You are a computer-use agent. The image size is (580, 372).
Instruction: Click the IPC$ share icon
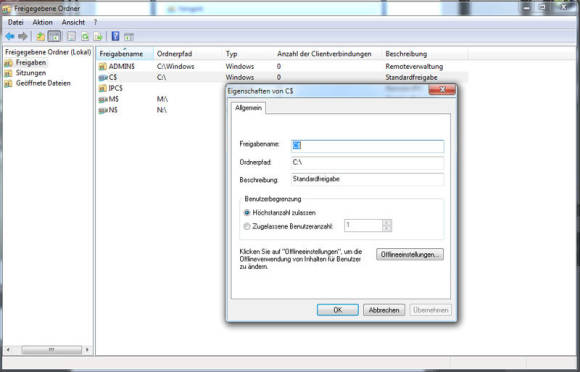coord(102,88)
